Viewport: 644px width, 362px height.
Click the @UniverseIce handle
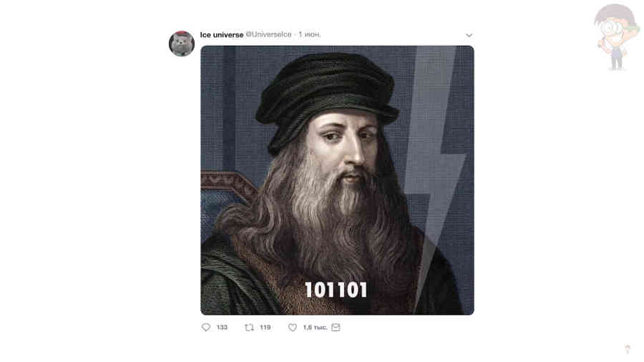(268, 34)
